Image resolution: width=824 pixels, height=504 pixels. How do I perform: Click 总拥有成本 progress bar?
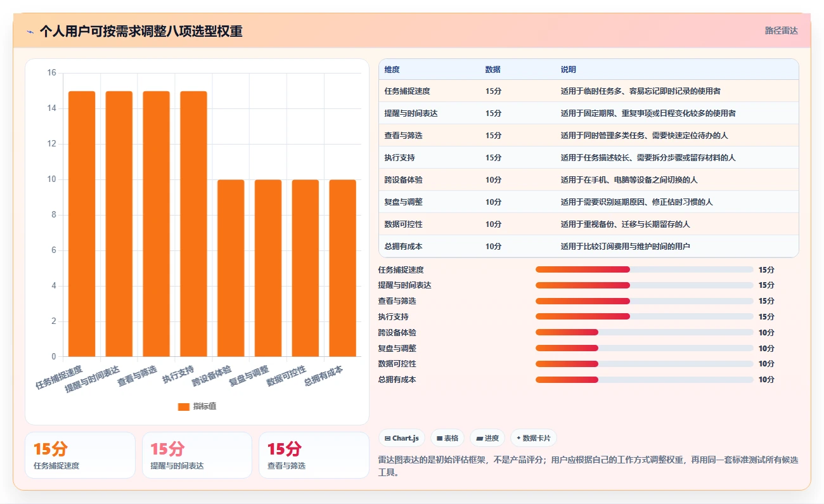coord(645,380)
